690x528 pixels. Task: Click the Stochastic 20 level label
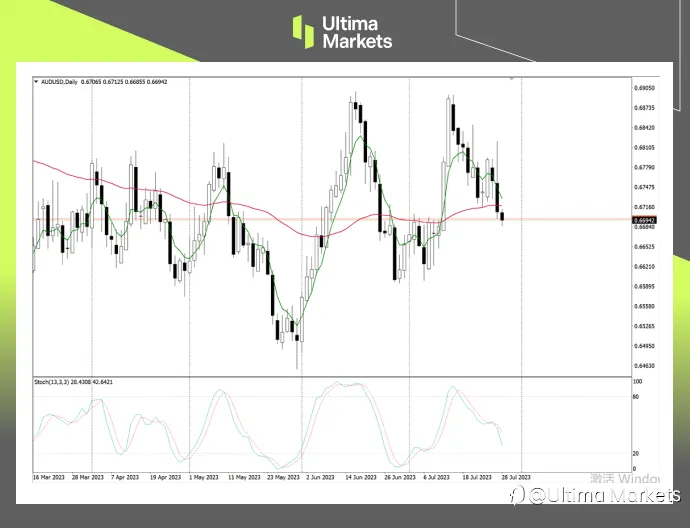pyautogui.click(x=635, y=454)
